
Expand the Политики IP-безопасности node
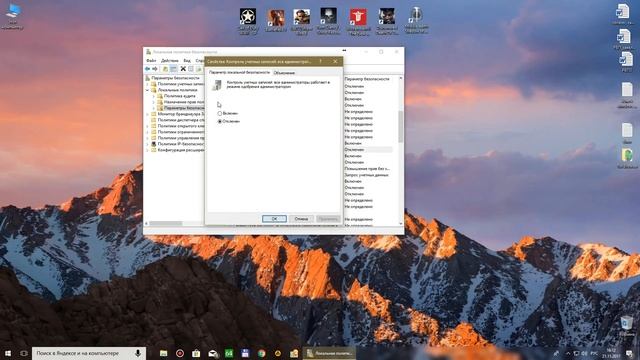148,144
